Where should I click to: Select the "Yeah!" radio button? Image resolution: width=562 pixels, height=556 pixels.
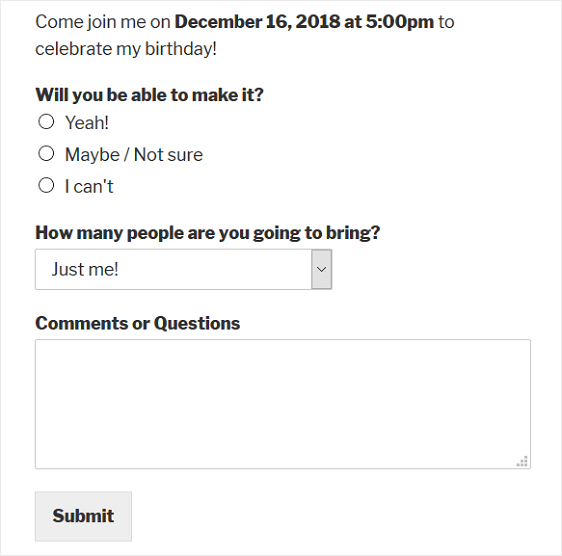pos(46,122)
